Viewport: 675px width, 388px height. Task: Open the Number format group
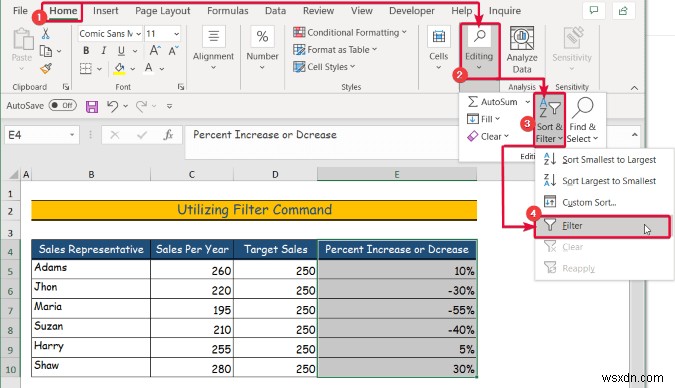(x=262, y=50)
